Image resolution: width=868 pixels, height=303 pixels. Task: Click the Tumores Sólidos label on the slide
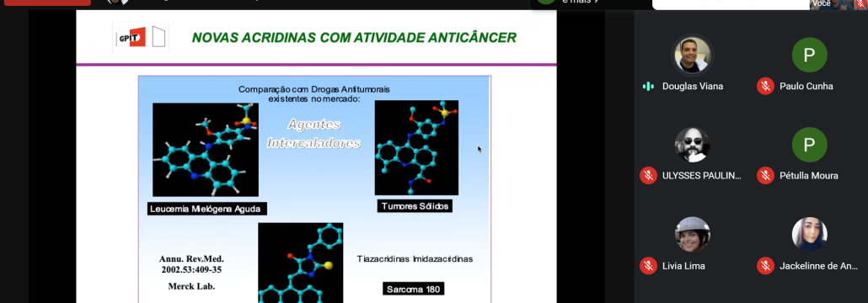415,206
